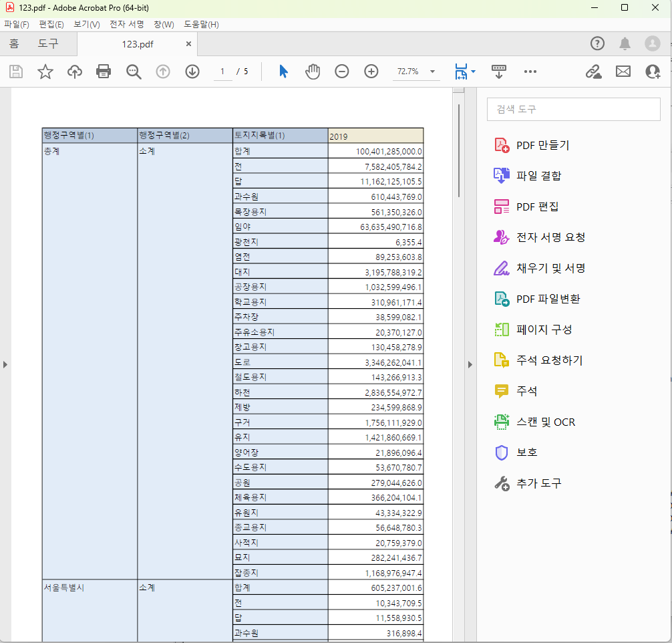Select the Hand pan tool
The image size is (672, 643).
click(313, 72)
